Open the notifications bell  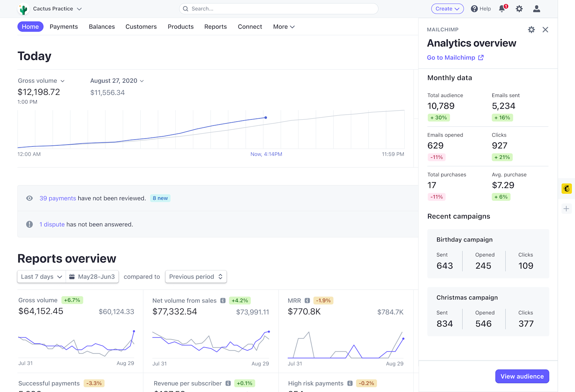[502, 9]
